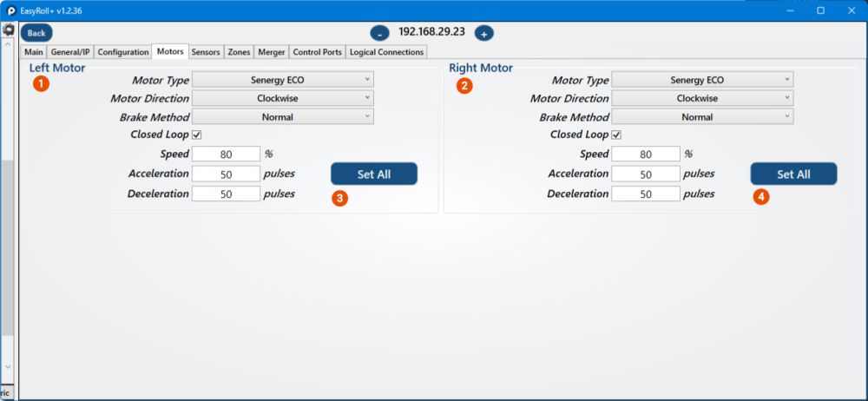Open Left Motor Type dropdown
868x401 pixels.
click(x=283, y=80)
